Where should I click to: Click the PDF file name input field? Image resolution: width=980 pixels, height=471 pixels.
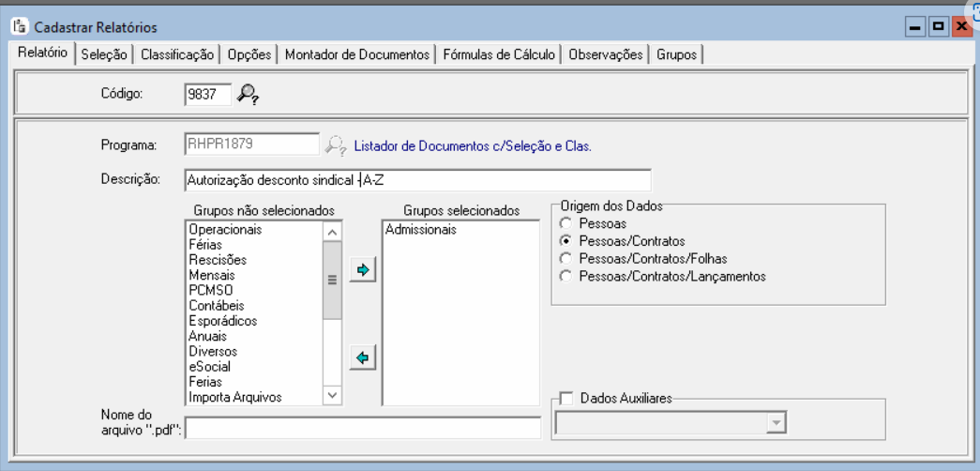tap(363, 428)
